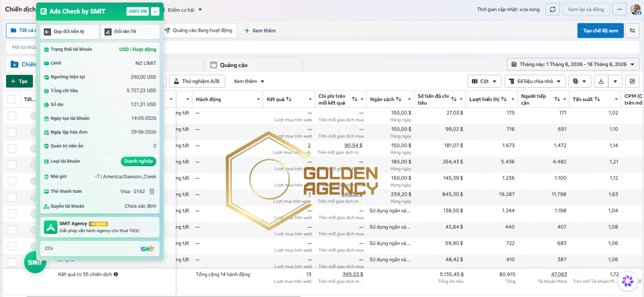Click the Doanh nghiệp account type pill

tap(138, 161)
